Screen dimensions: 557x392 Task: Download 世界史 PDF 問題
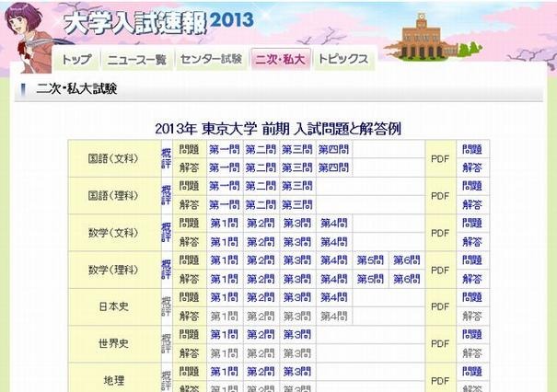472,334
